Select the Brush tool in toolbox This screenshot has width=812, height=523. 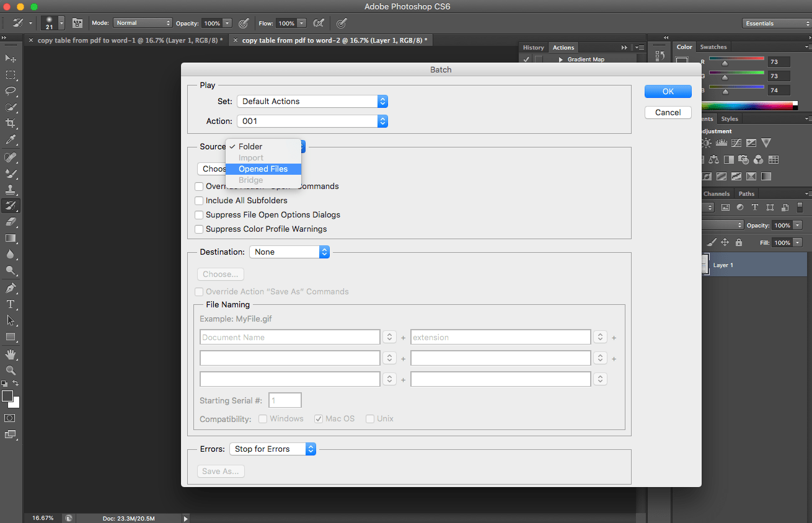tap(11, 174)
